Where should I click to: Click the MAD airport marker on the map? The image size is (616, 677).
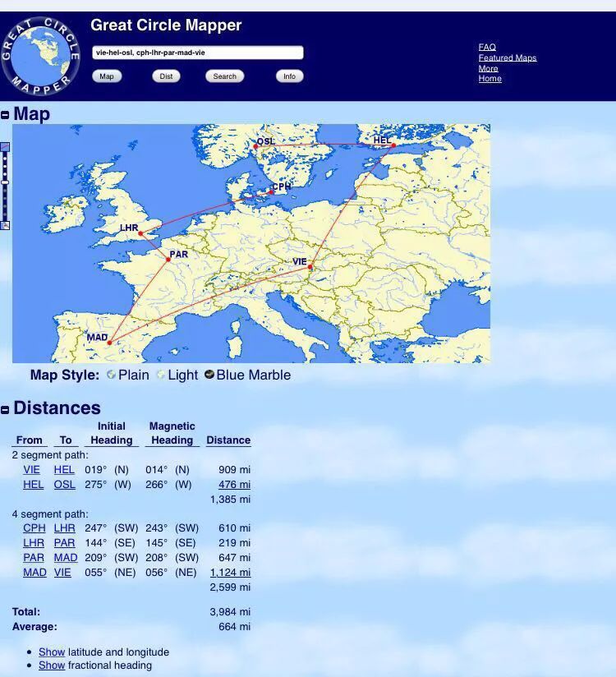click(x=108, y=343)
